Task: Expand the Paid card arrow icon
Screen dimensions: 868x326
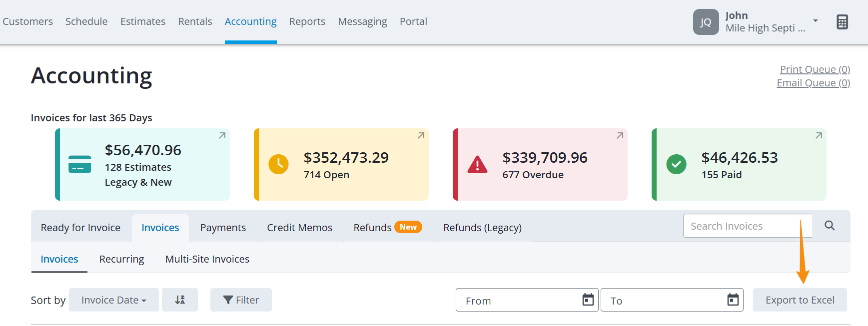Action: (x=819, y=136)
